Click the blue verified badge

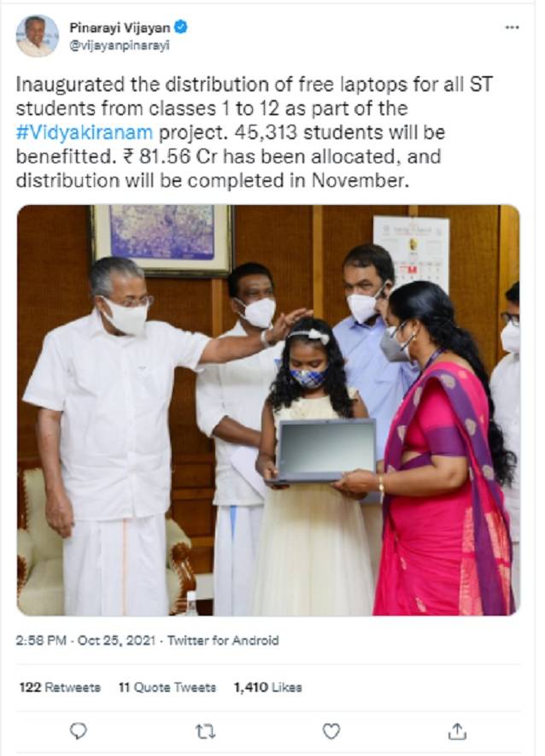tap(181, 27)
